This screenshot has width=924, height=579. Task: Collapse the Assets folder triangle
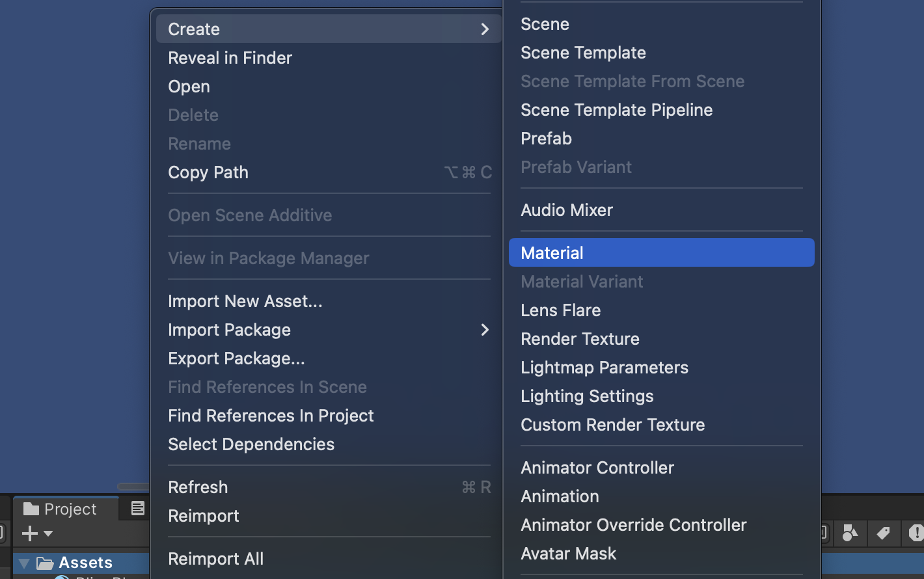click(25, 563)
